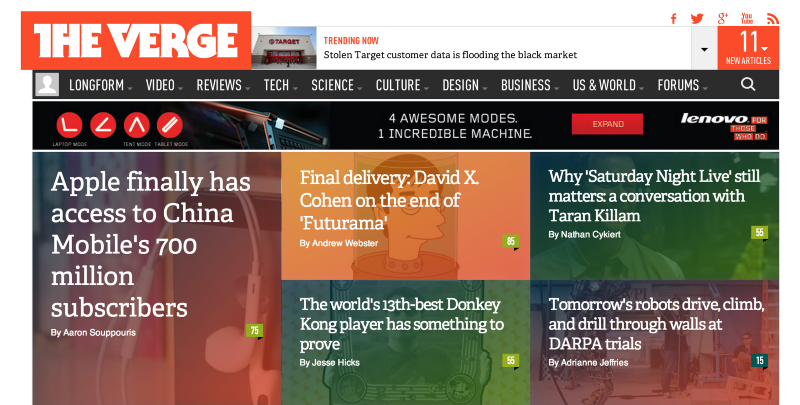The image size is (800, 405).
Task: Click The Verge logo
Action: click(x=136, y=41)
